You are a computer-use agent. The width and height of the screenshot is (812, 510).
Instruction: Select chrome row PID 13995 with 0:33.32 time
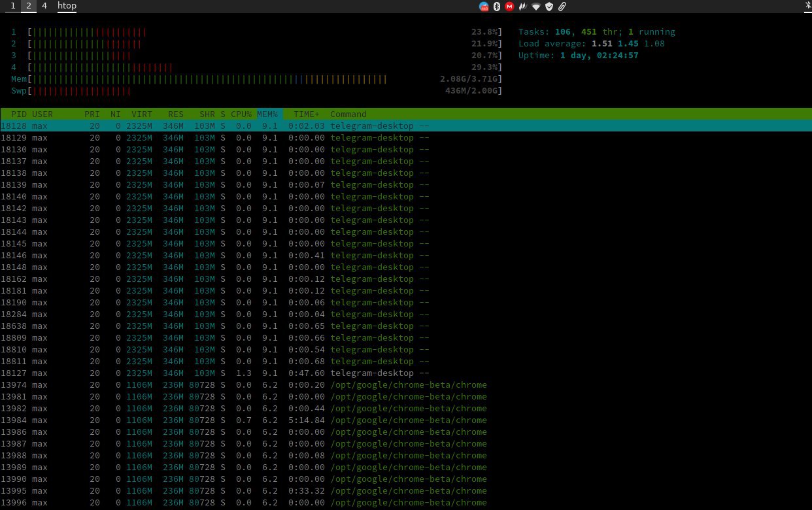[x=406, y=490]
